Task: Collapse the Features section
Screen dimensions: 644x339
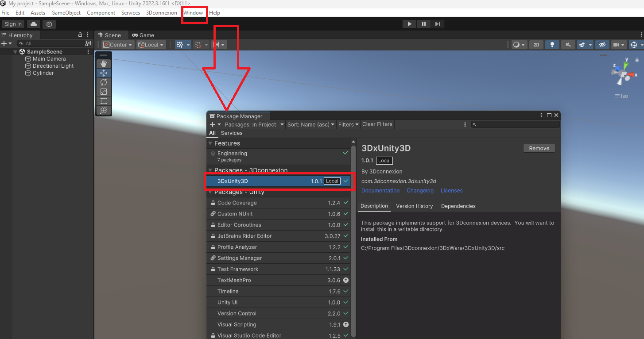Action: pos(210,143)
